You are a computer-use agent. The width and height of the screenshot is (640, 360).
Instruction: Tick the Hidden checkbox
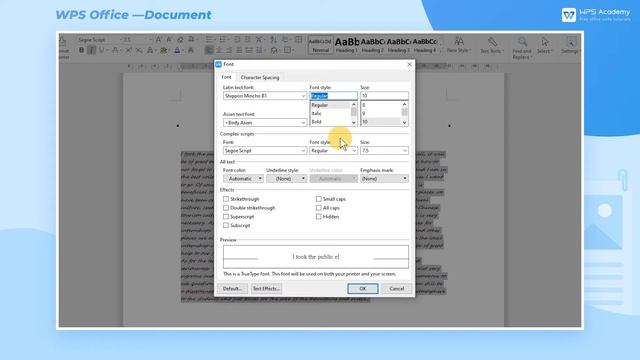318,217
